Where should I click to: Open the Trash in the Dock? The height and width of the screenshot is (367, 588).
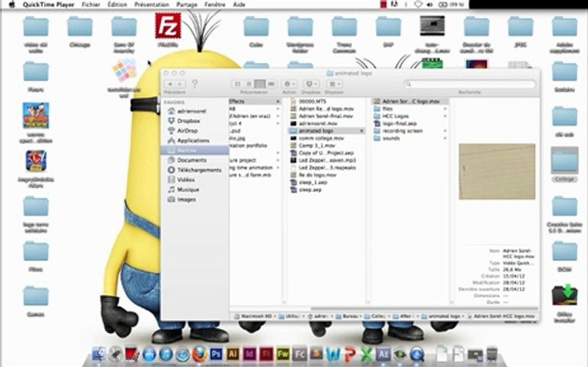pos(492,354)
